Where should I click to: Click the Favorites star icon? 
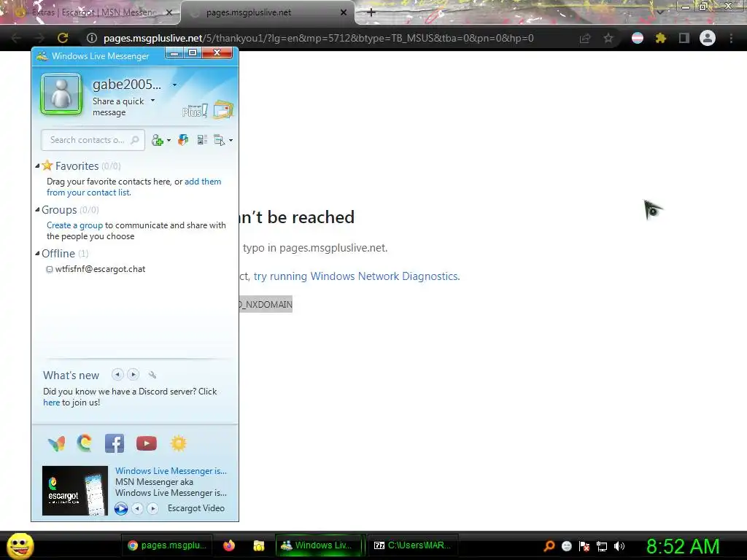(47, 166)
